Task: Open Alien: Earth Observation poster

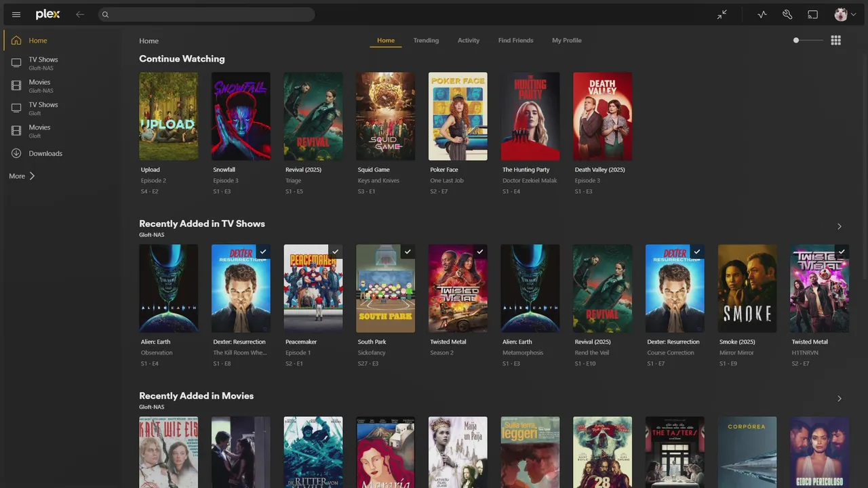Action: [169, 289]
